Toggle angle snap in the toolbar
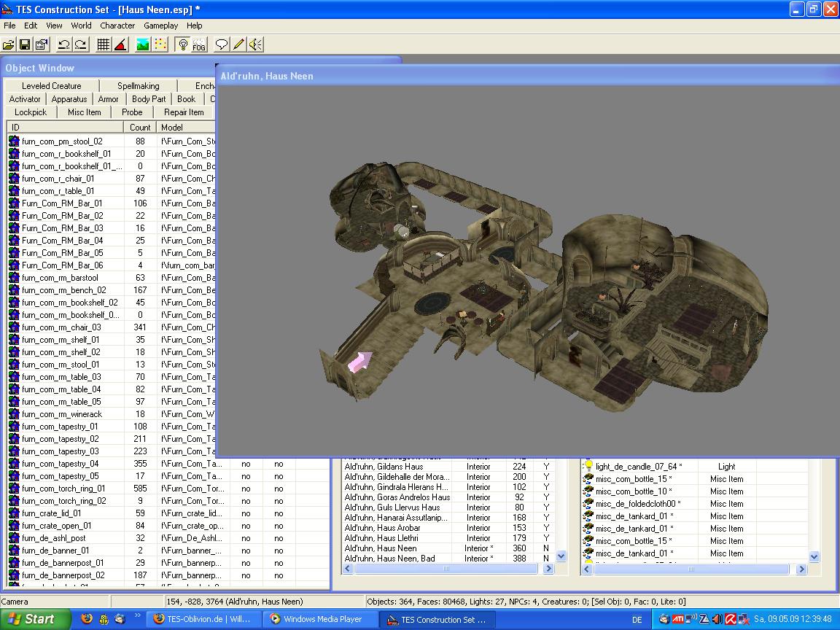The width and height of the screenshot is (840, 630). pyautogui.click(x=121, y=44)
